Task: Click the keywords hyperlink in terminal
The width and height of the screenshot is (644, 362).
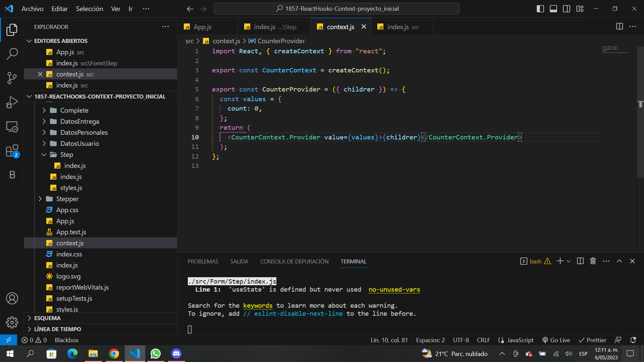Action: point(257,305)
